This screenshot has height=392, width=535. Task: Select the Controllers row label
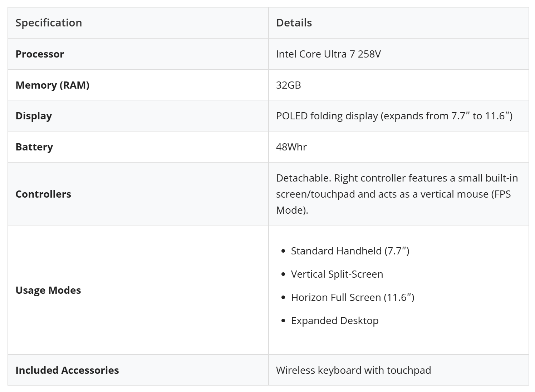(x=43, y=194)
